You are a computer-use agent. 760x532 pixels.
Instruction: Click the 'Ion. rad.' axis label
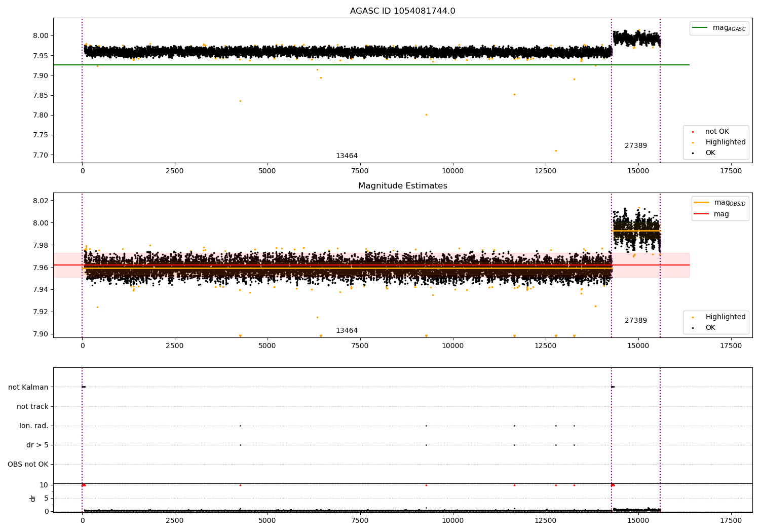34,426
